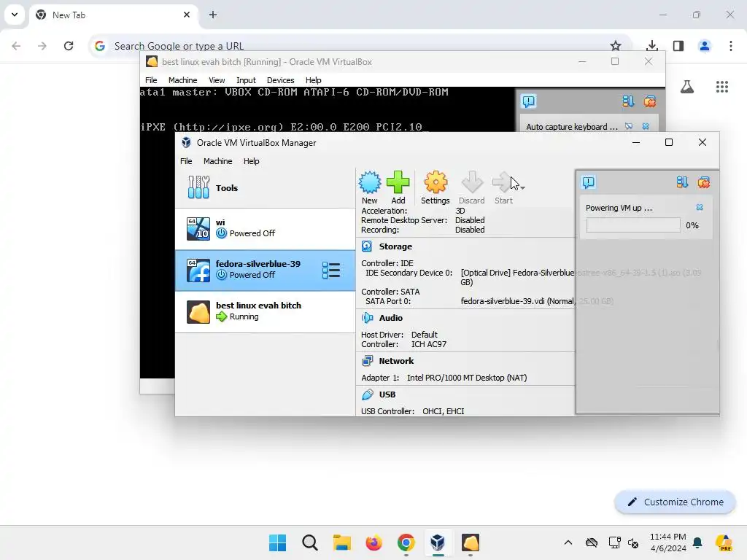Open Input menu in running VM window
Viewport: 747px width, 560px height.
(246, 80)
